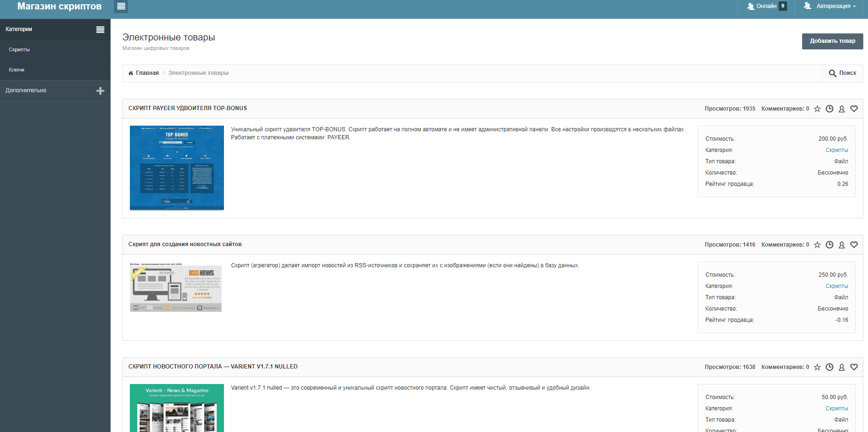The height and width of the screenshot is (432, 868).
Task: Toggle sidebar with top header menu icon
Action: pyautogui.click(x=121, y=6)
